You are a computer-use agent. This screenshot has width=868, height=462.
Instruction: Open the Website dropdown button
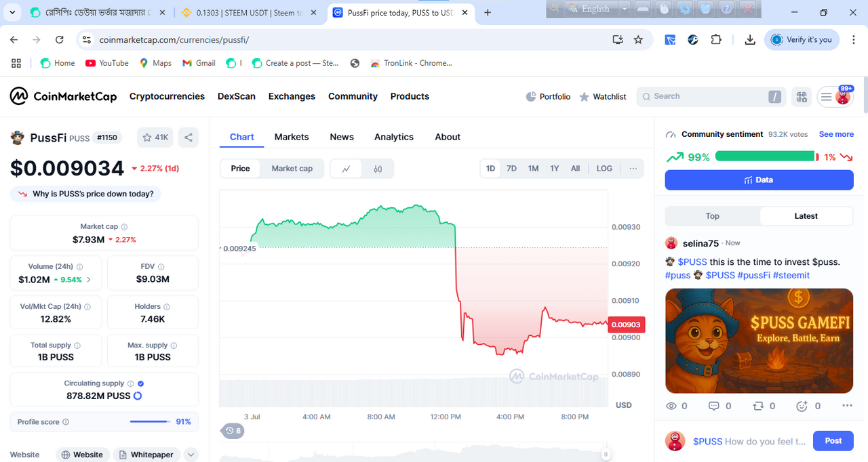[82, 455]
